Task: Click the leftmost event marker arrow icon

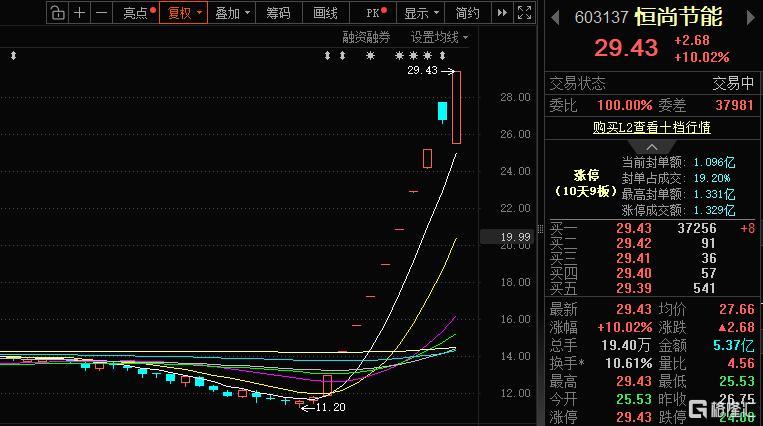Action: click(x=14, y=56)
